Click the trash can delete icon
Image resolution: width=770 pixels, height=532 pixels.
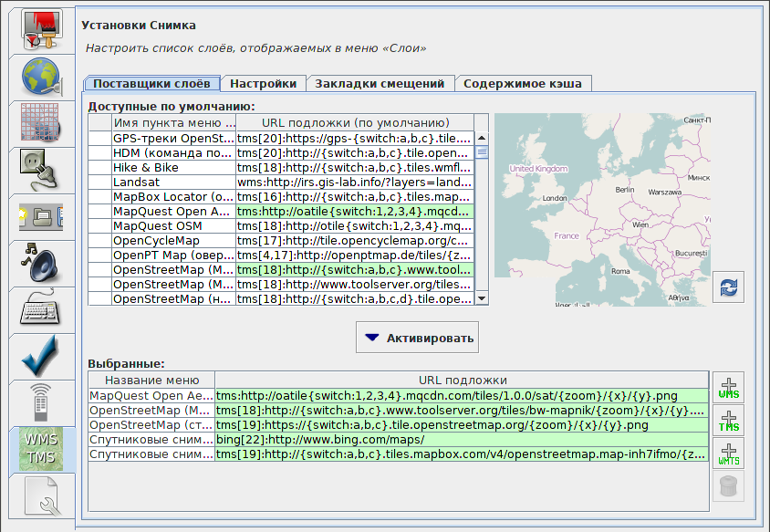point(728,486)
